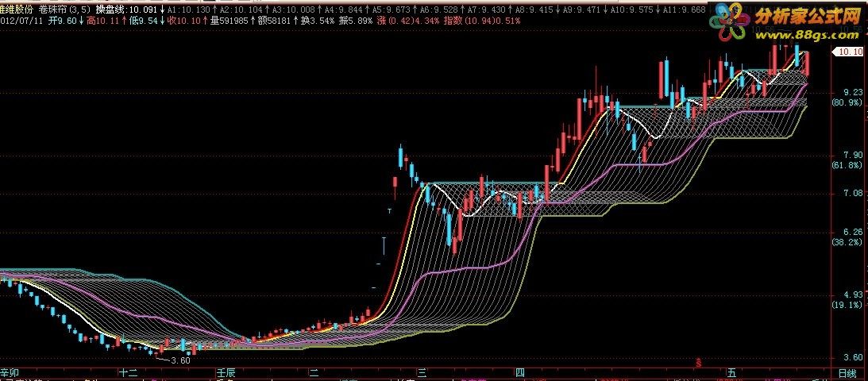Image resolution: width=868 pixels, height=381 pixels.
Task: Click the 高10.11 high price
Action: point(102,21)
